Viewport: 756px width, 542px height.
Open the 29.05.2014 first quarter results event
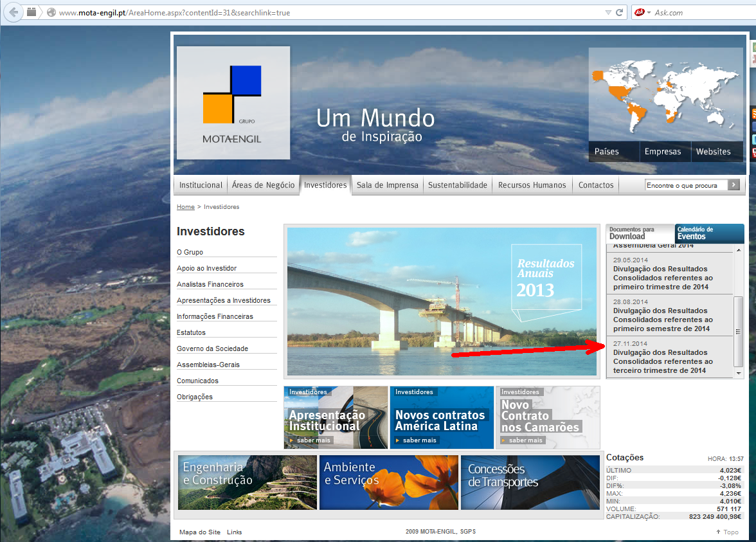pos(670,273)
